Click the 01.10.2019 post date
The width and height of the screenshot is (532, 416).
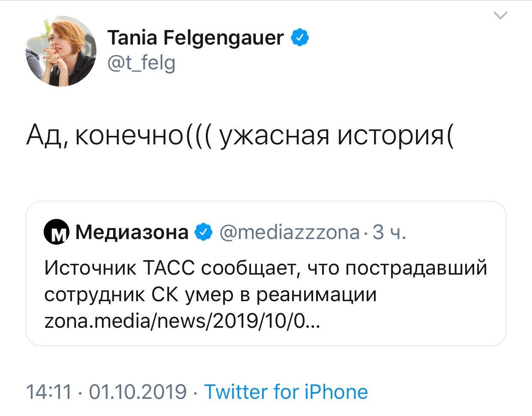click(x=137, y=392)
